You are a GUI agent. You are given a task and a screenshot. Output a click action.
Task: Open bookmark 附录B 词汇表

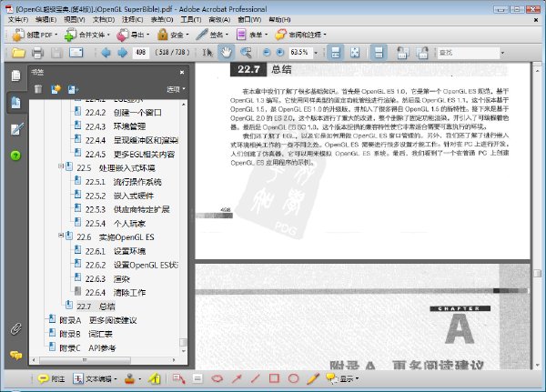point(86,334)
